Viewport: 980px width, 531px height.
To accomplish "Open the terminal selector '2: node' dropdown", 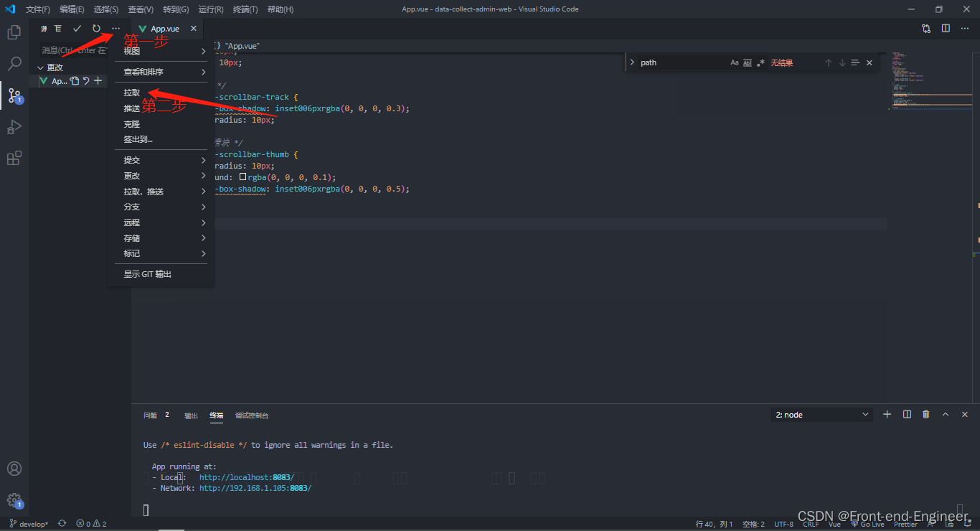I will (822, 415).
